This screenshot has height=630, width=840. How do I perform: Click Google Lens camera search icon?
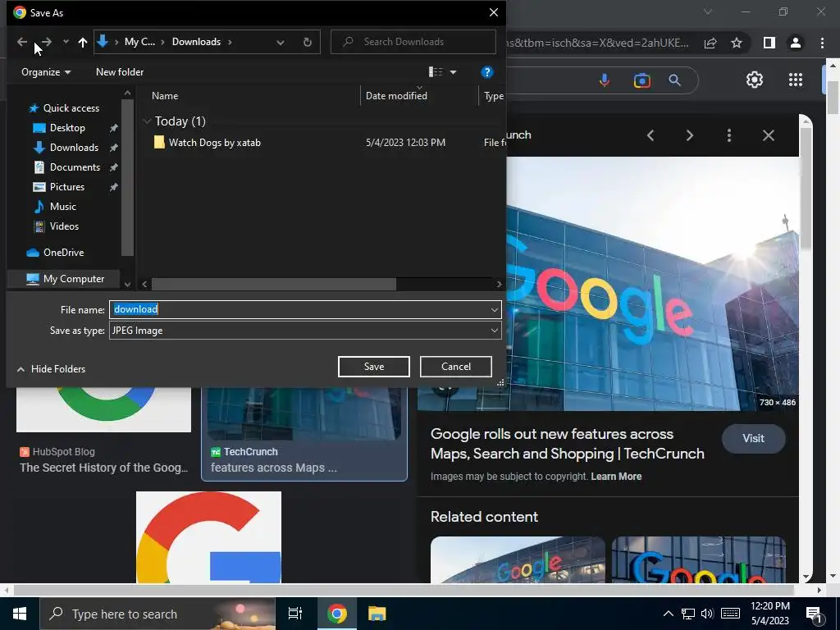point(641,80)
